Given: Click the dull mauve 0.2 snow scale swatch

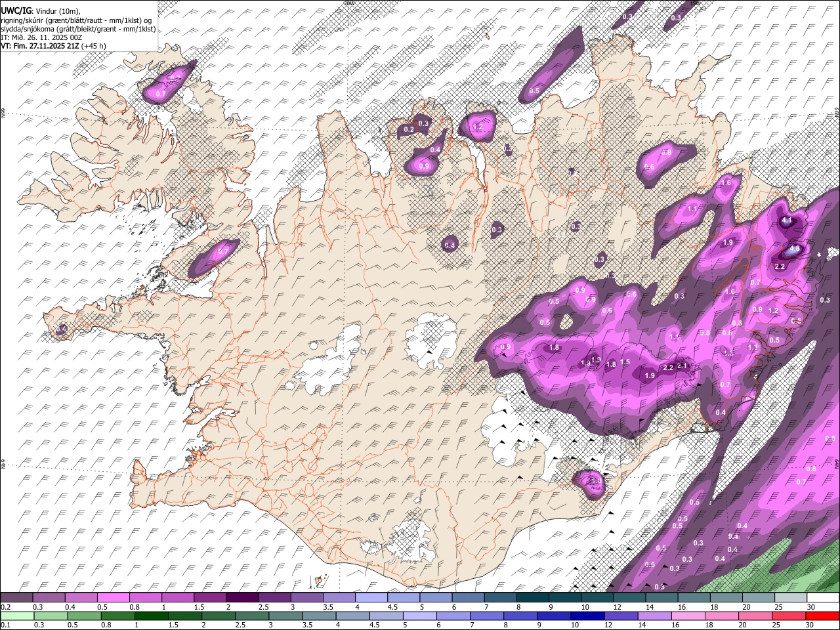Looking at the screenshot, I should (x=16, y=598).
